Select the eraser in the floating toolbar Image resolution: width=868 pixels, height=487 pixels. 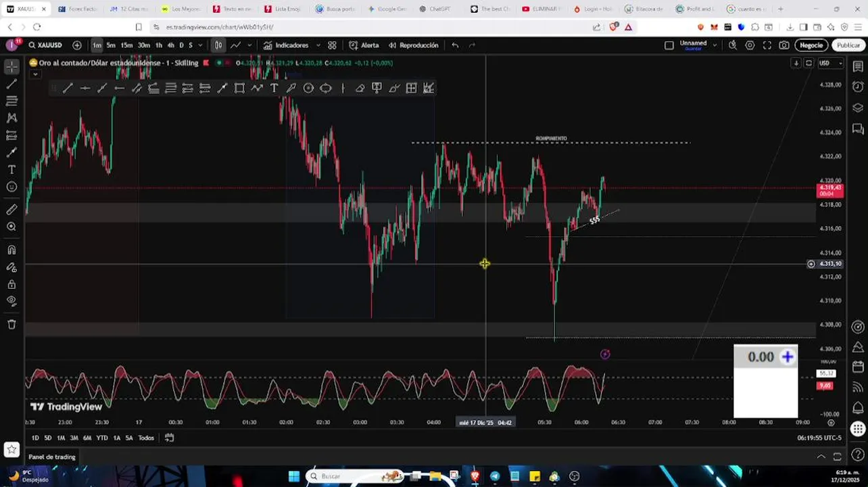coord(360,88)
